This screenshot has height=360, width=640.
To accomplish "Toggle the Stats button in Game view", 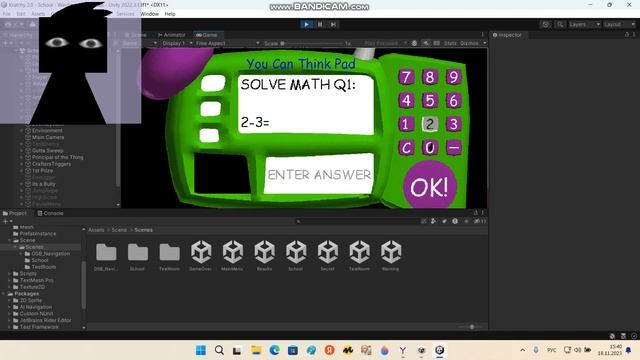I will 450,43.
